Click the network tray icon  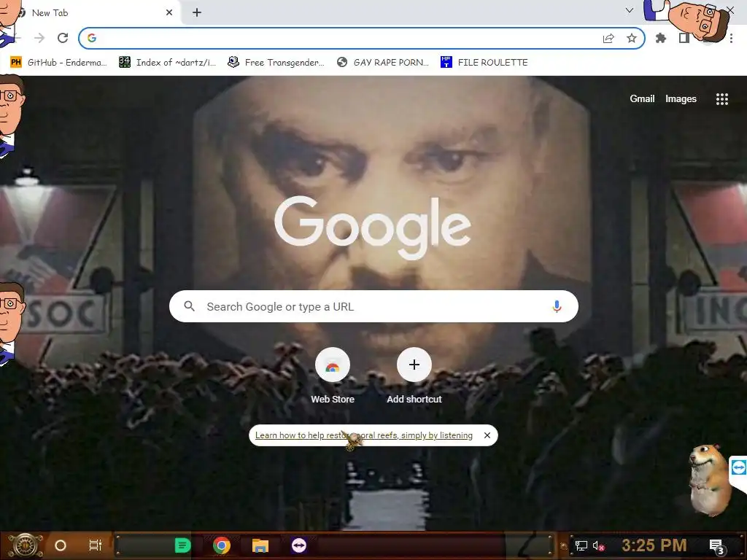581,545
